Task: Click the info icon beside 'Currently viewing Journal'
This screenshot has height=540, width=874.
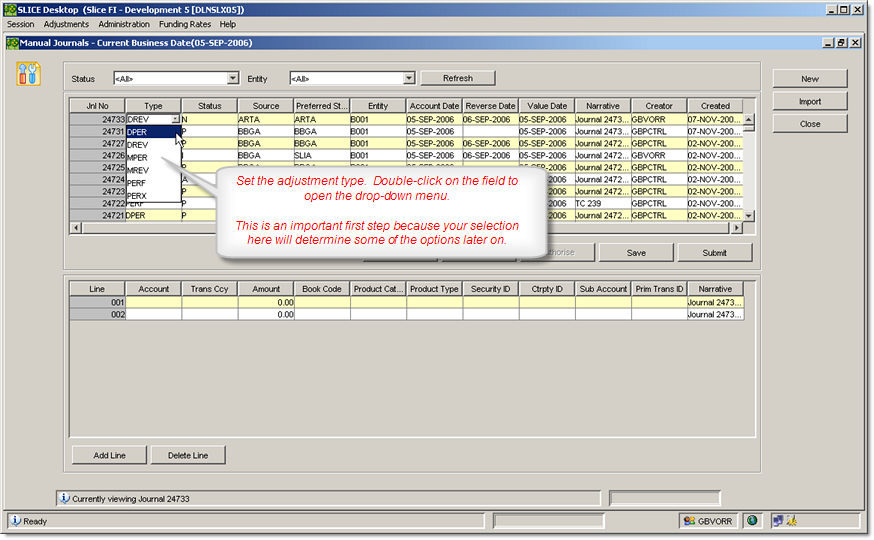Action: click(64, 497)
